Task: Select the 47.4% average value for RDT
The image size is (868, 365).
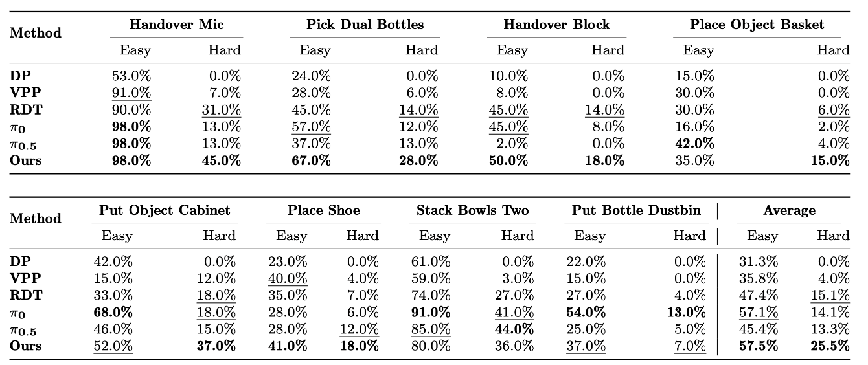Action: pos(759,296)
